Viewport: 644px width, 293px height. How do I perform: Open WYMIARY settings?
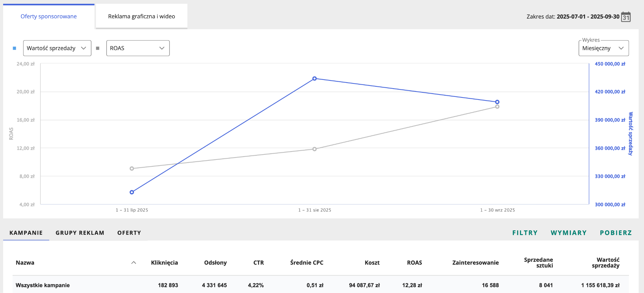(569, 233)
